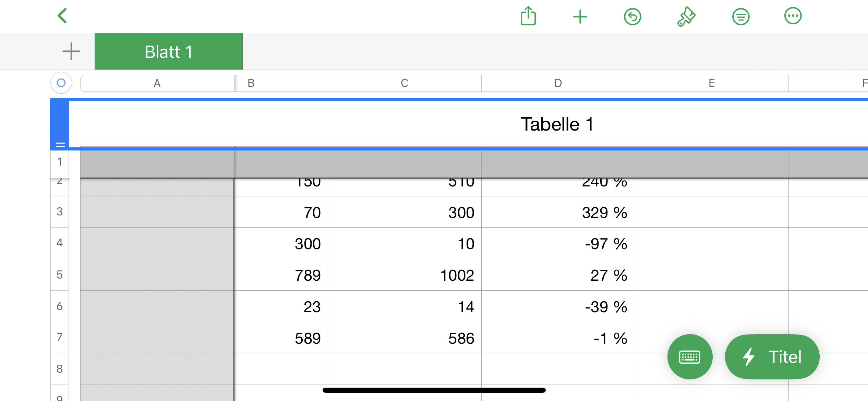Select column D header
Screen dimensions: 868x401
(x=558, y=83)
